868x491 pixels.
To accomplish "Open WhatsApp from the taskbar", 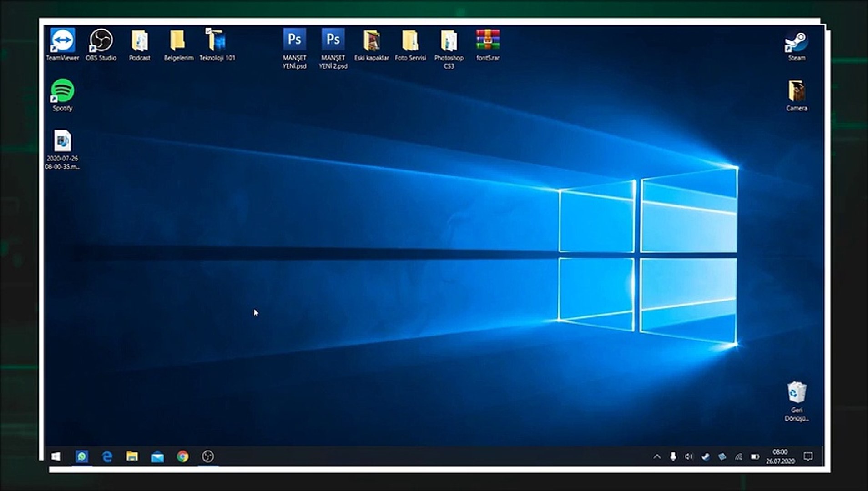I will [82, 456].
